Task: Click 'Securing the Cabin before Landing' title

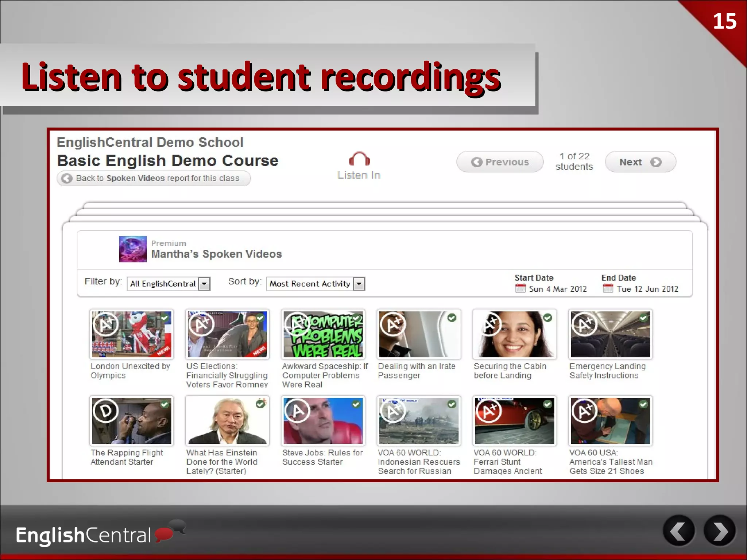Action: click(510, 371)
